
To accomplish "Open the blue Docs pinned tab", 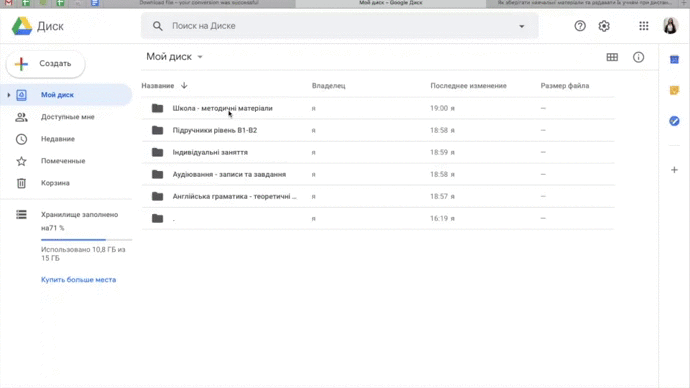I will 95,3.
